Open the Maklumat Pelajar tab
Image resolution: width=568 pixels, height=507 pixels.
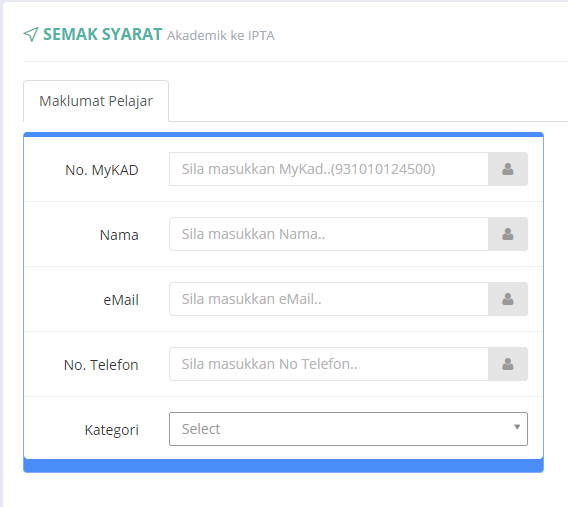(96, 101)
